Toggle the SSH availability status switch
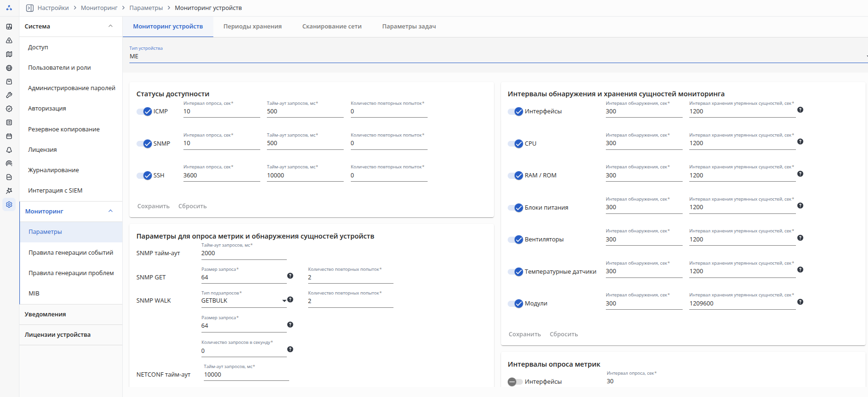Image resolution: width=868 pixels, height=397 pixels. 144,175
